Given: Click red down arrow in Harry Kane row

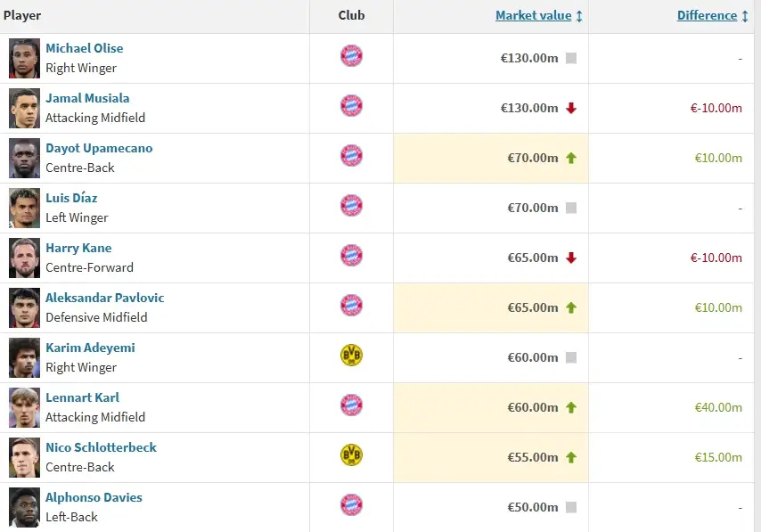Looking at the screenshot, I should click(571, 258).
